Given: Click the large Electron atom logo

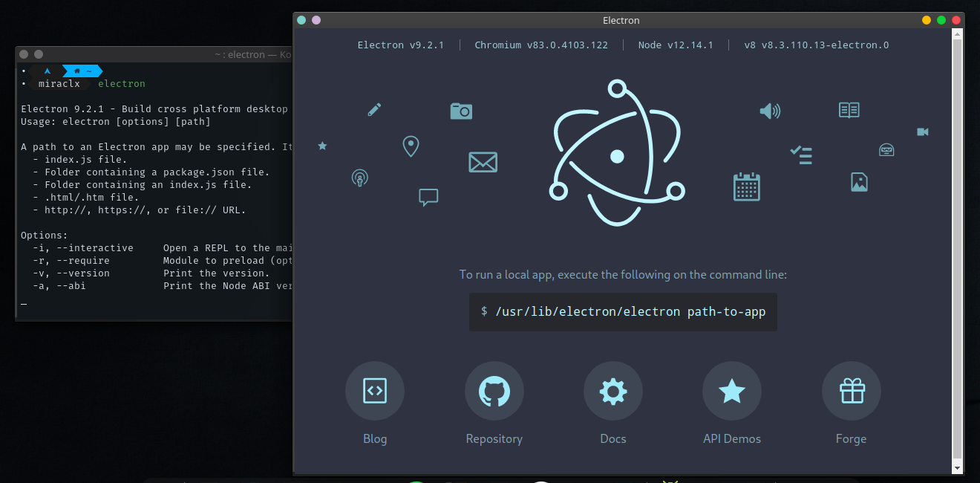Looking at the screenshot, I should click(616, 152).
